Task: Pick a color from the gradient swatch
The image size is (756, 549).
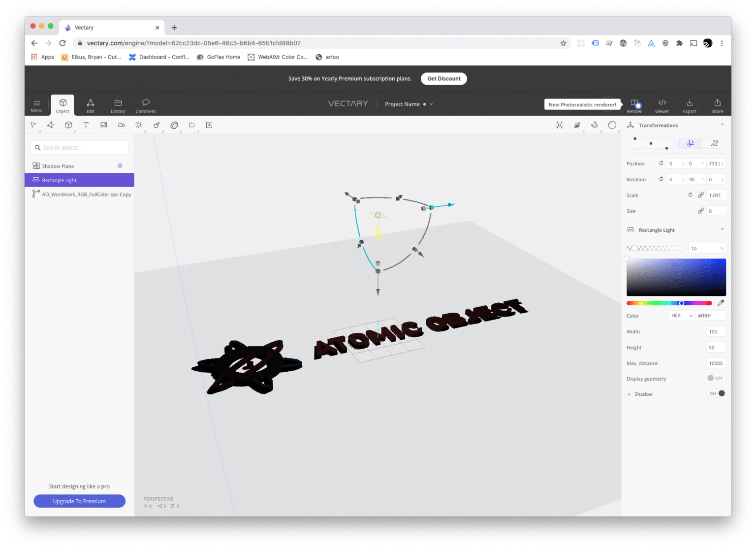Action: (676, 277)
